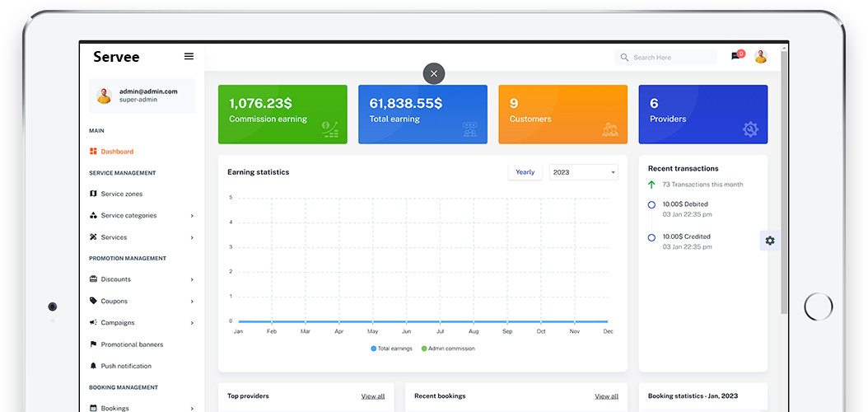The height and width of the screenshot is (412, 868).
Task: Click the hamburger menu icon beside Servee
Action: pyautogui.click(x=189, y=57)
